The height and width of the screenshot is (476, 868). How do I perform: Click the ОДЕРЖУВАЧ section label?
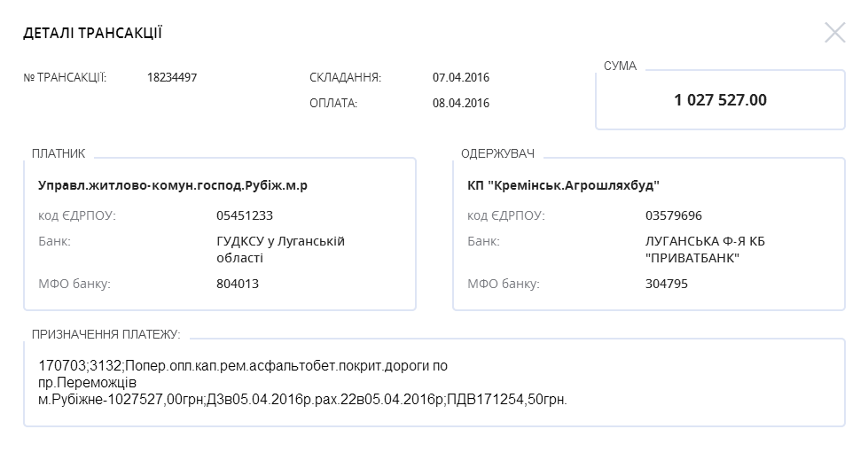coord(497,153)
